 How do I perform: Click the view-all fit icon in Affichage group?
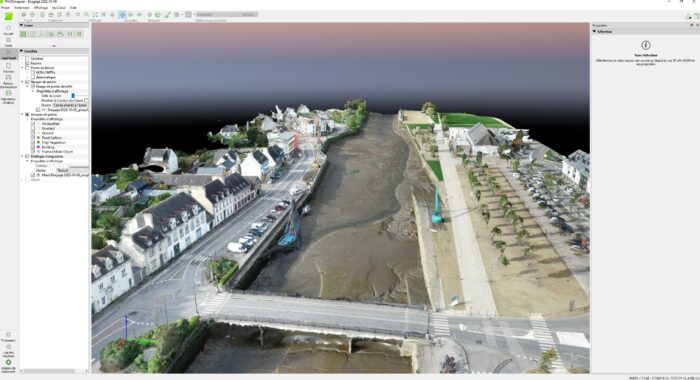click(x=95, y=14)
